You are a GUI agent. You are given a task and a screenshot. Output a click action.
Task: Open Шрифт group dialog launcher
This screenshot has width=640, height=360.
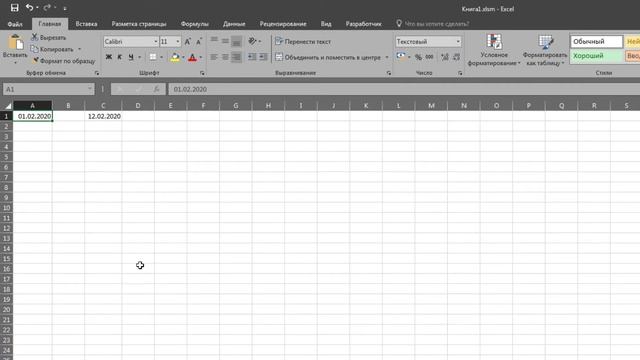[202, 73]
